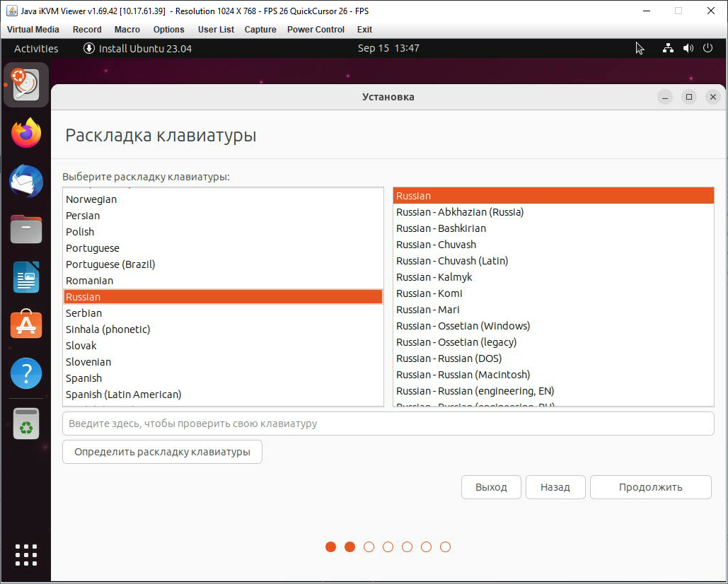
Task: Click the volume speaker icon
Action: coord(688,48)
